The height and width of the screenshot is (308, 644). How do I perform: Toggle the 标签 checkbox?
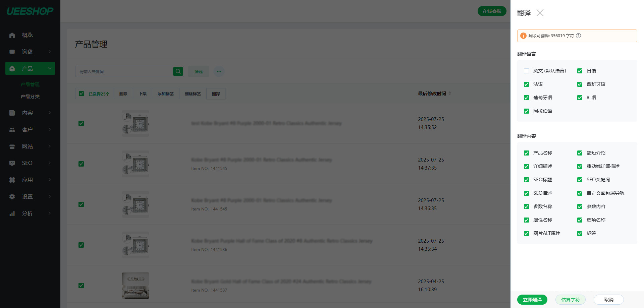580,233
